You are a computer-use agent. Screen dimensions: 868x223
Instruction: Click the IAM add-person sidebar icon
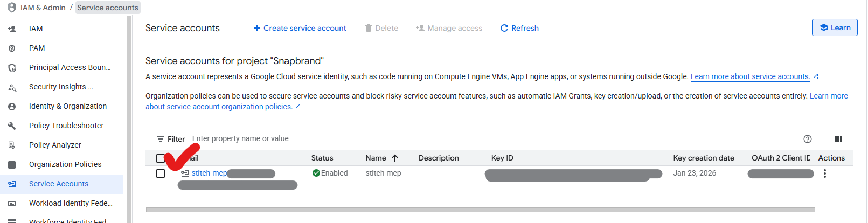(12, 29)
